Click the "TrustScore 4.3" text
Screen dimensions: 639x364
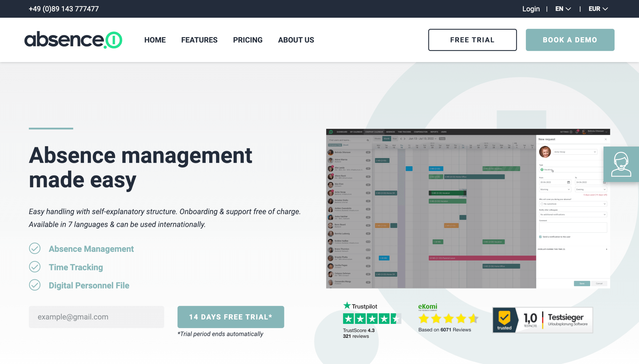click(x=358, y=330)
